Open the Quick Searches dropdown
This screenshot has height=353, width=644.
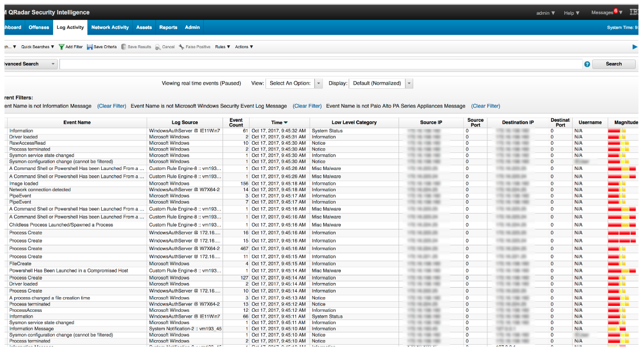38,47
